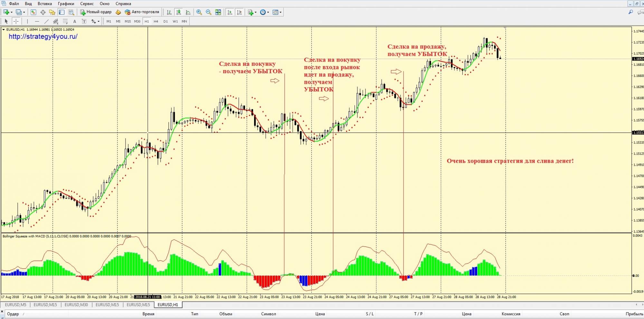Switch chart to candlestick display

tap(178, 12)
